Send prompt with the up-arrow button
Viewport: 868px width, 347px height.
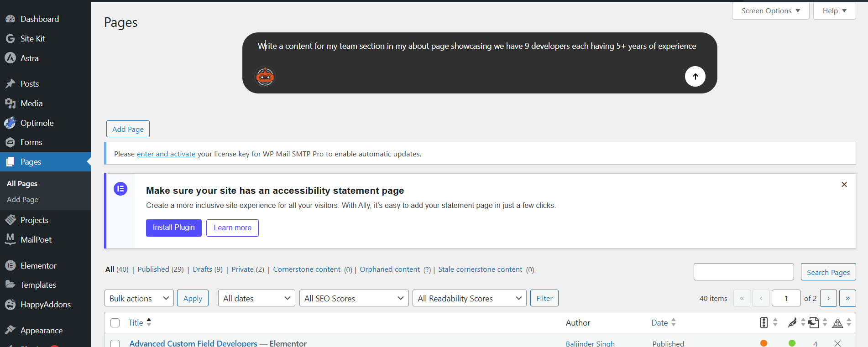point(695,77)
